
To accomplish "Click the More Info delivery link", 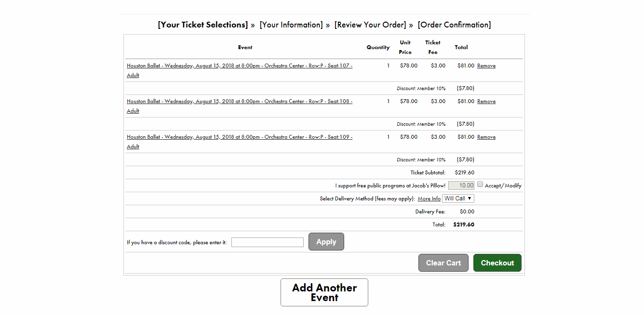I will (429, 199).
